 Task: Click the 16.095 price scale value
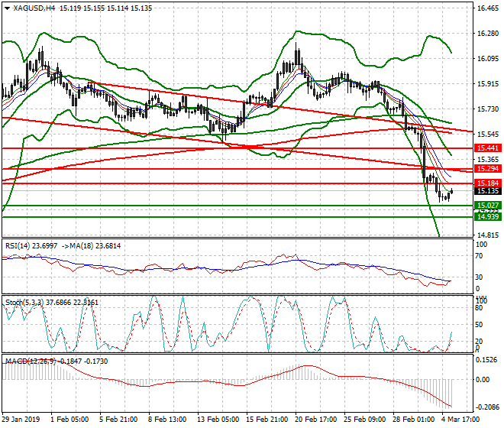pyautogui.click(x=488, y=59)
